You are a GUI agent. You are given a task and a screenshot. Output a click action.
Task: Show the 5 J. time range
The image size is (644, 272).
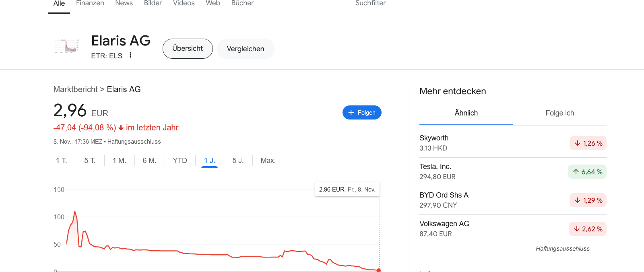tap(238, 161)
